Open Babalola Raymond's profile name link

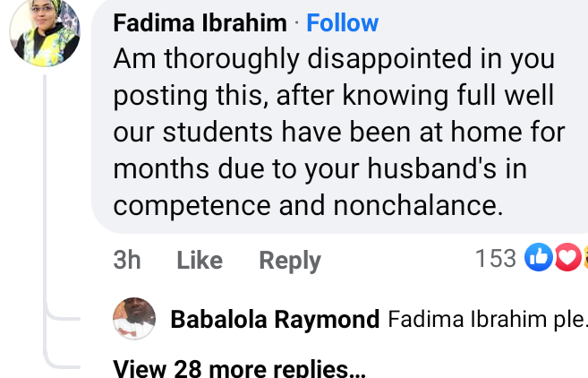pyautogui.click(x=275, y=319)
